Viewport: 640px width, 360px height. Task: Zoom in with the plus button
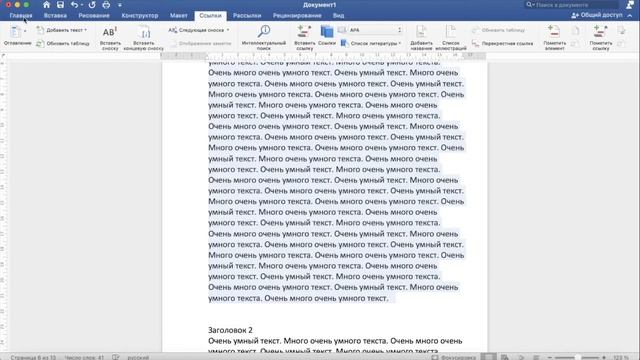(x=604, y=358)
